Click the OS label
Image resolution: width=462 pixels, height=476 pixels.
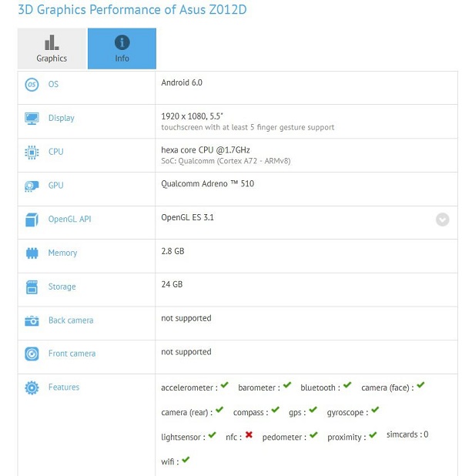53,84
